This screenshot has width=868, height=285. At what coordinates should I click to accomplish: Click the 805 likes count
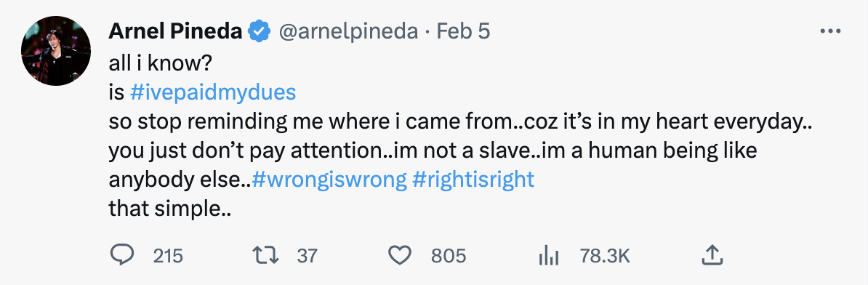pos(449,256)
